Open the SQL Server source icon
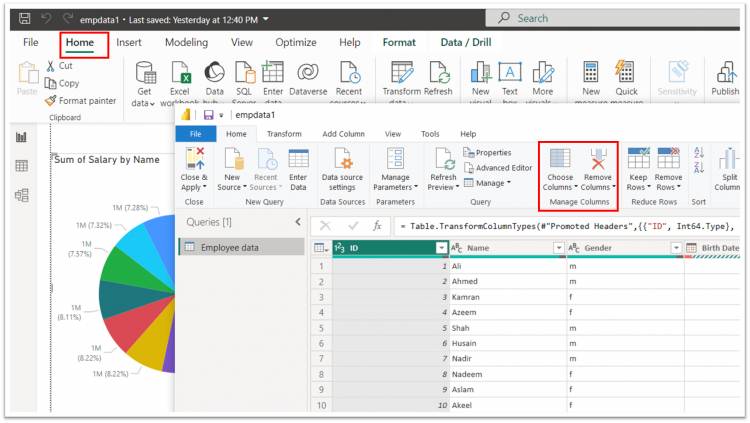 tap(244, 73)
